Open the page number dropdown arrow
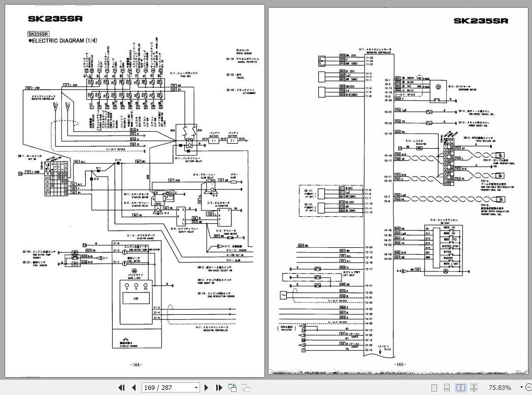This screenshot has height=395, width=532. [196, 387]
